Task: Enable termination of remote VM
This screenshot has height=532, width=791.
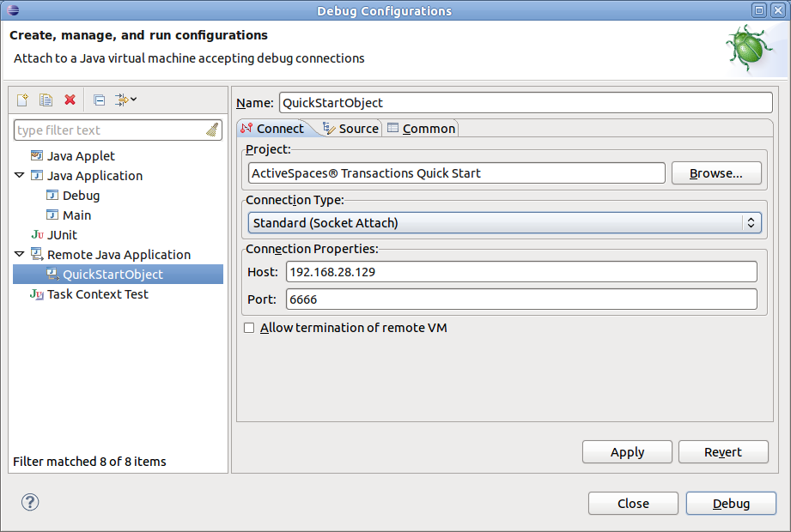Action: pos(249,327)
